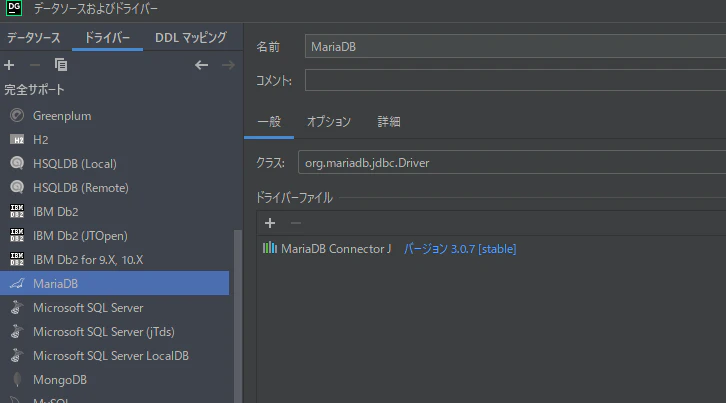Duplicate the selected driver with copy icon
Screen dimensions: 726x403
pyautogui.click(x=61, y=65)
